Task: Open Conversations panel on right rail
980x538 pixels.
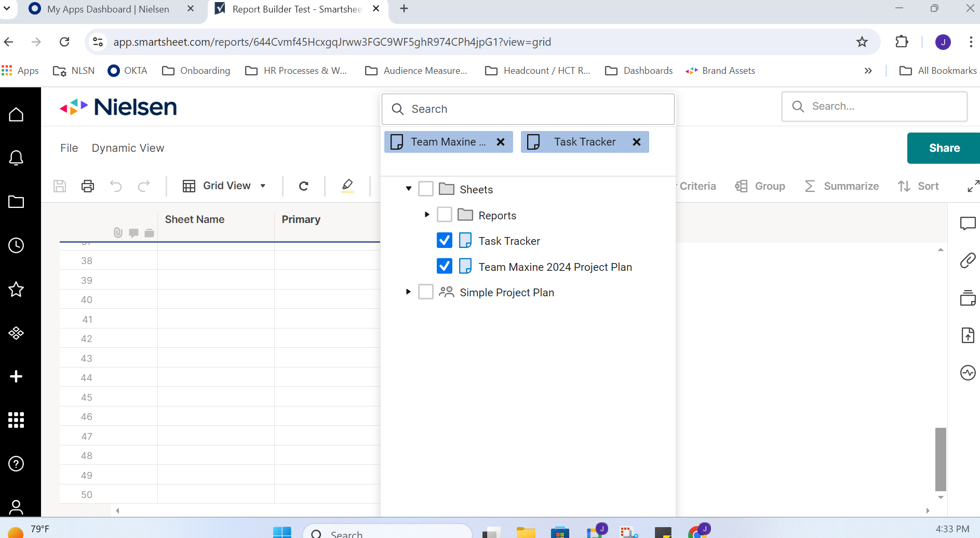Action: coord(968,224)
